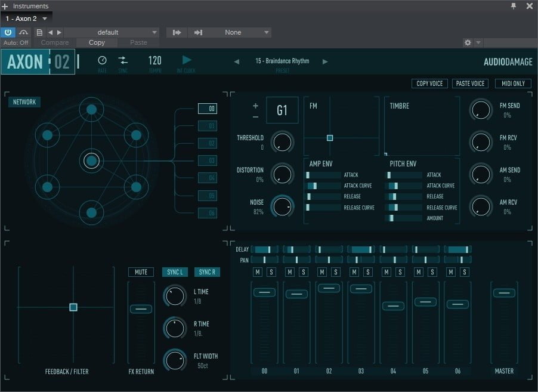538x392 pixels.
Task: Toggle the MIDI ONLY button
Action: [x=513, y=84]
